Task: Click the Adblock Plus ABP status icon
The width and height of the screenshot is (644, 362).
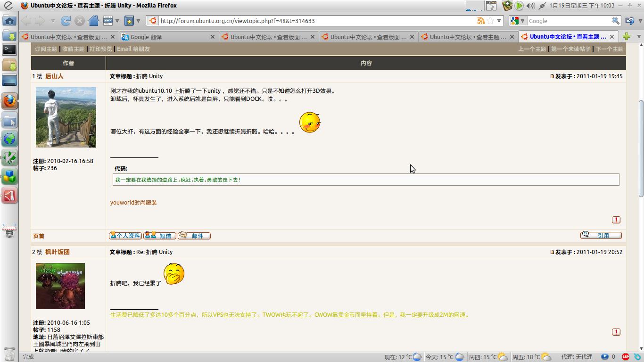Action: [626, 357]
